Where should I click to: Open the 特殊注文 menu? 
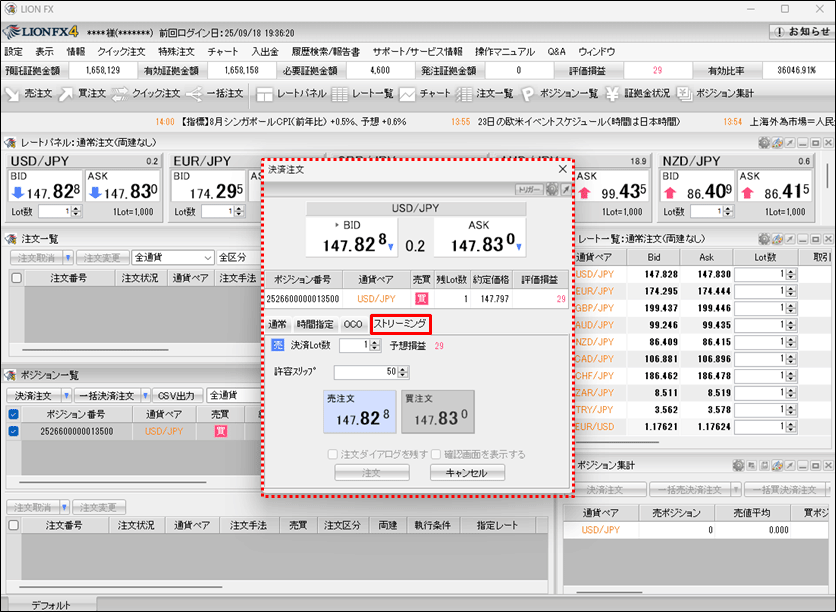pos(177,51)
